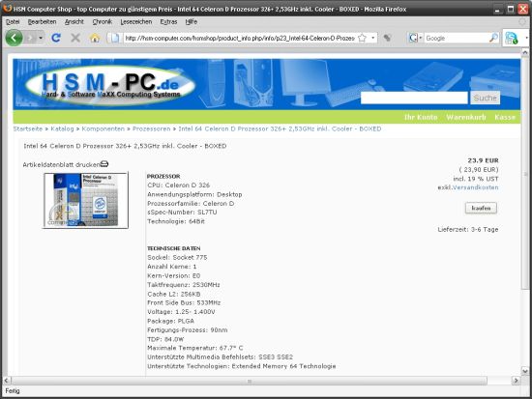Click the Stop loading X icon
532x399 pixels.
75,38
